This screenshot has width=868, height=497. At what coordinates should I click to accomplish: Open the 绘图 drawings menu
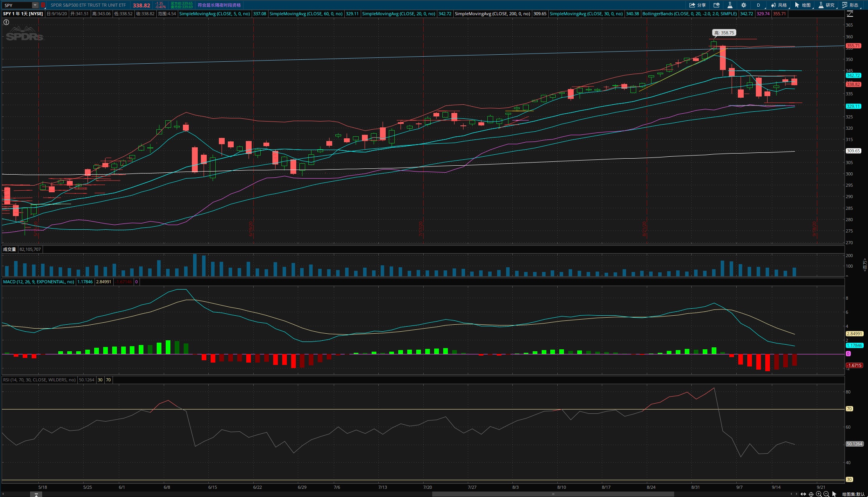pyautogui.click(x=803, y=5)
